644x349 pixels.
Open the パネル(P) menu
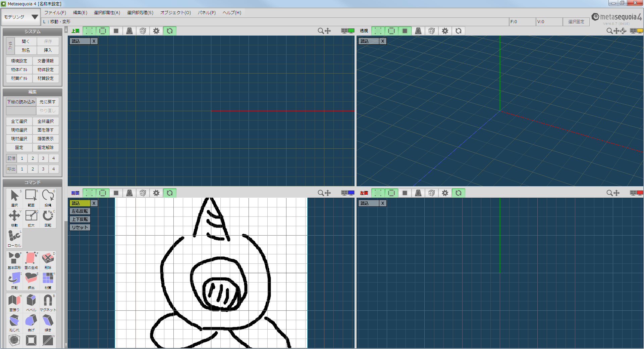pyautogui.click(x=207, y=13)
